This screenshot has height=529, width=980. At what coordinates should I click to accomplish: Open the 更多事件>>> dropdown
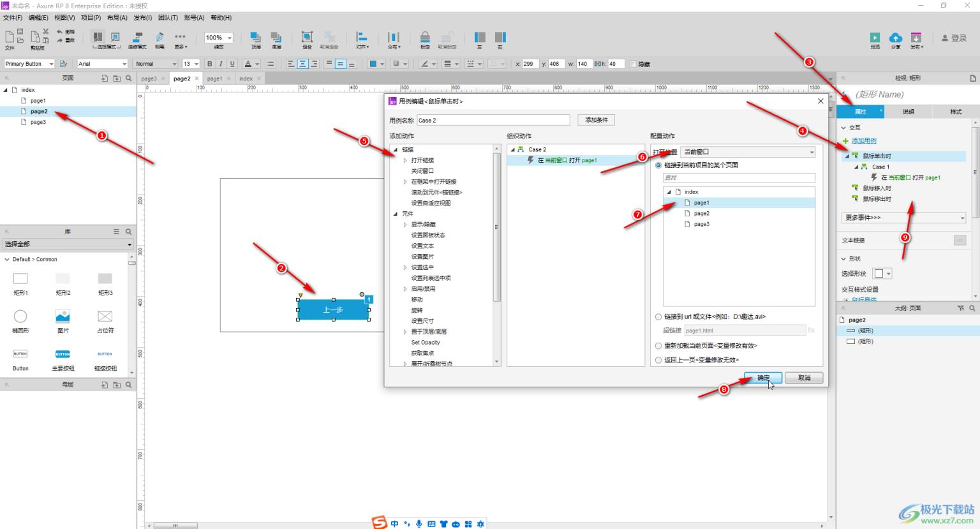(903, 218)
